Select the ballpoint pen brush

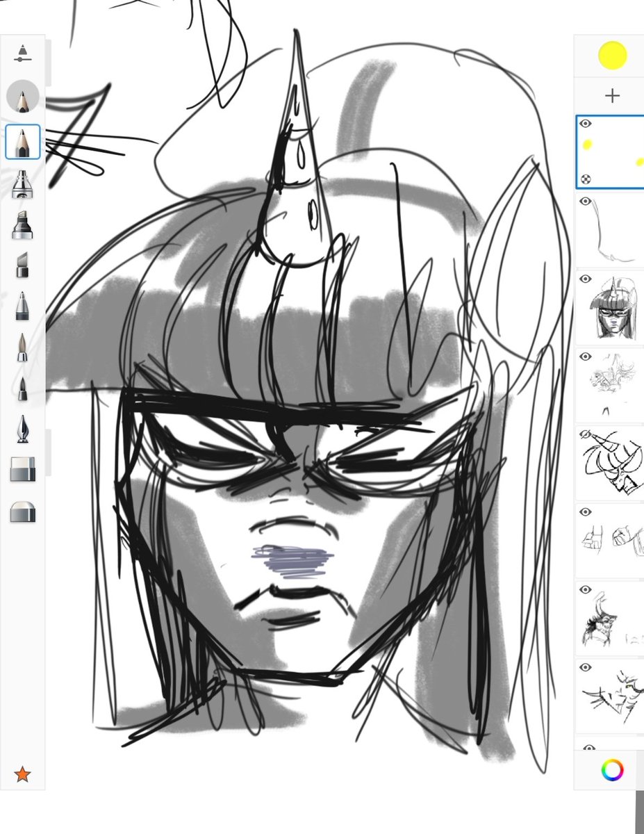tap(23, 306)
